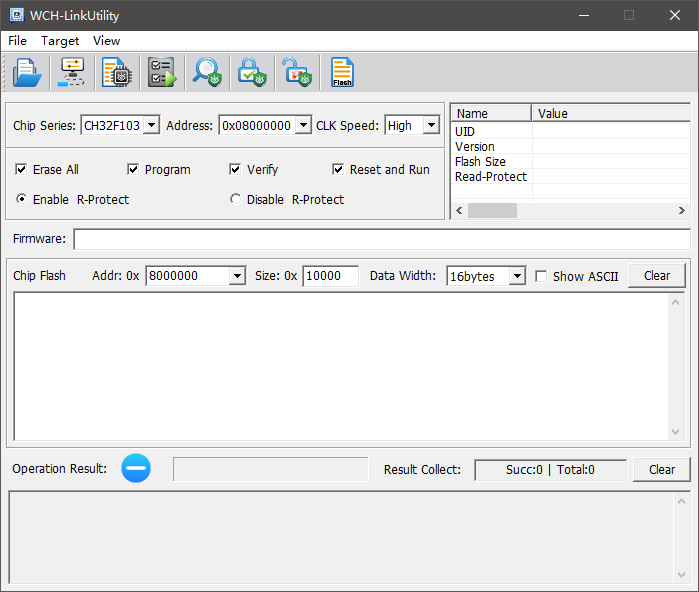699x592 pixels.
Task: Click the query chip info icon
Action: click(x=117, y=72)
